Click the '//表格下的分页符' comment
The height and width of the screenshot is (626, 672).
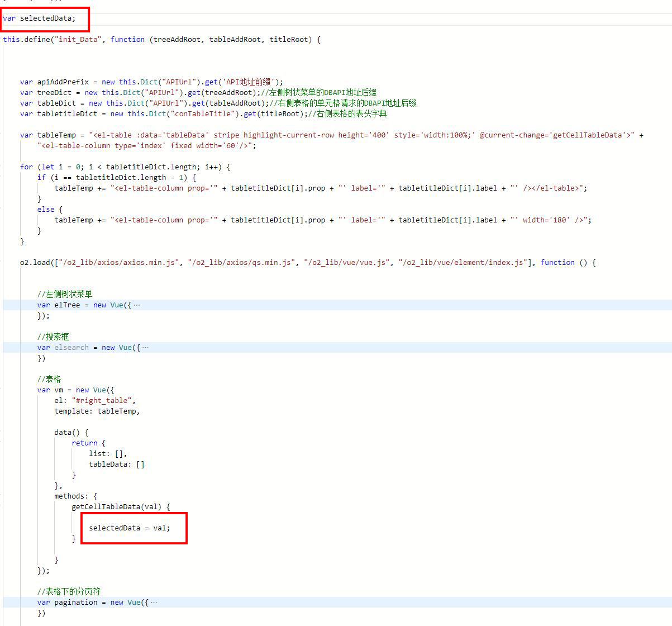[69, 592]
